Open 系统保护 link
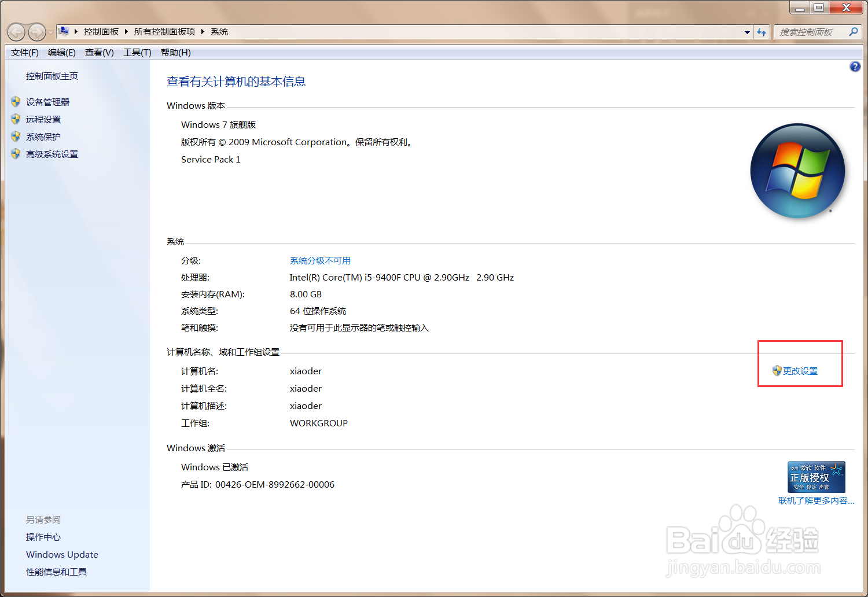Screen dimensions: 868x597 (43, 137)
